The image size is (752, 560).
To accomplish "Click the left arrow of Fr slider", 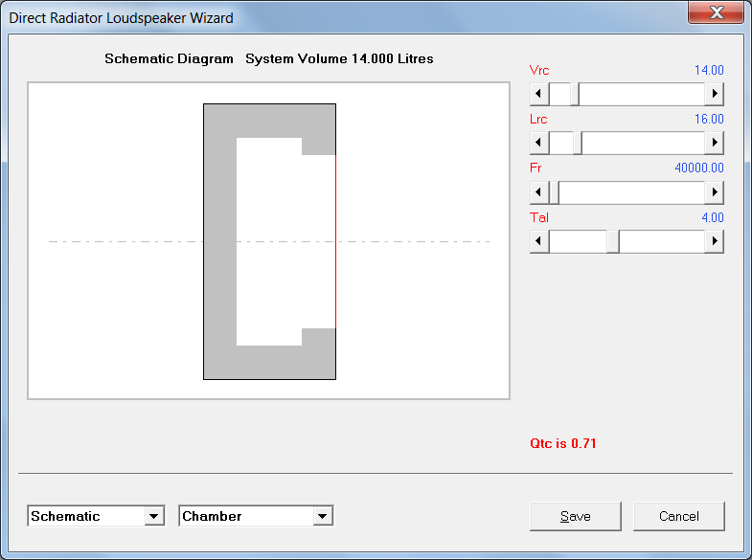I will coord(539,192).
